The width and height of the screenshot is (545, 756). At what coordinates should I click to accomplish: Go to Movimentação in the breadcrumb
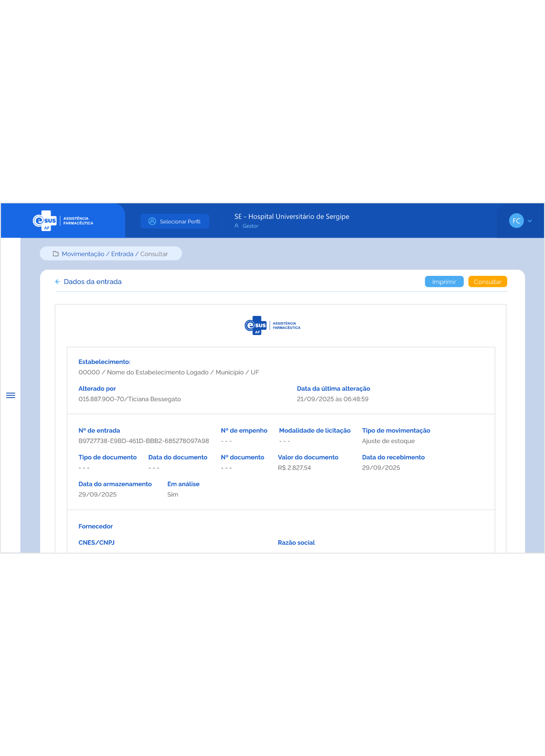pos(83,254)
